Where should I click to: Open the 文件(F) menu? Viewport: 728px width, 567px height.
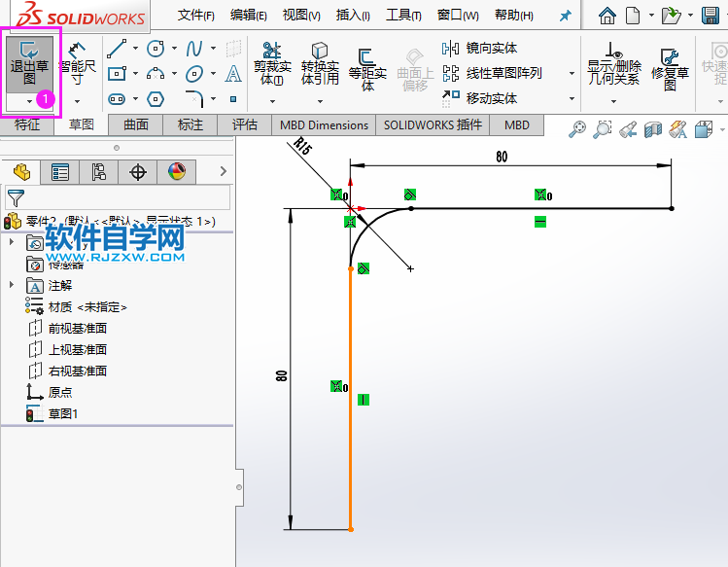196,16
